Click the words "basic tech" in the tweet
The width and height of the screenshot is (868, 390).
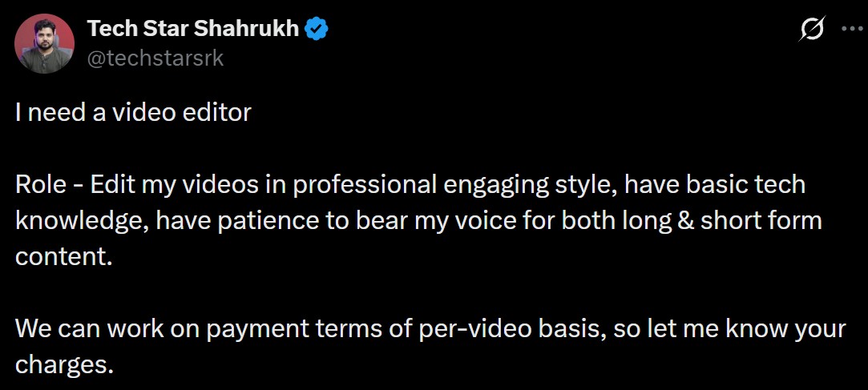751,185
